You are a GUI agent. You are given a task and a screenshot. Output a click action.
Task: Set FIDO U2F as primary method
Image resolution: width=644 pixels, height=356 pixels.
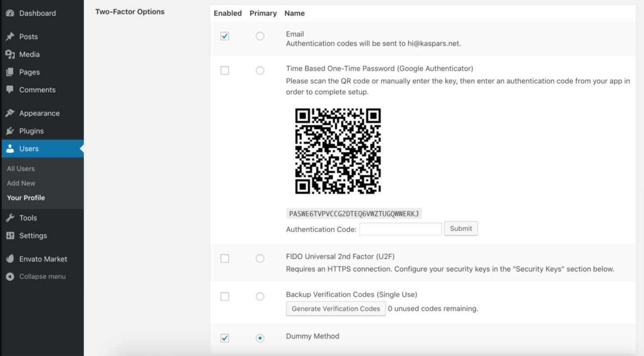[x=260, y=258]
